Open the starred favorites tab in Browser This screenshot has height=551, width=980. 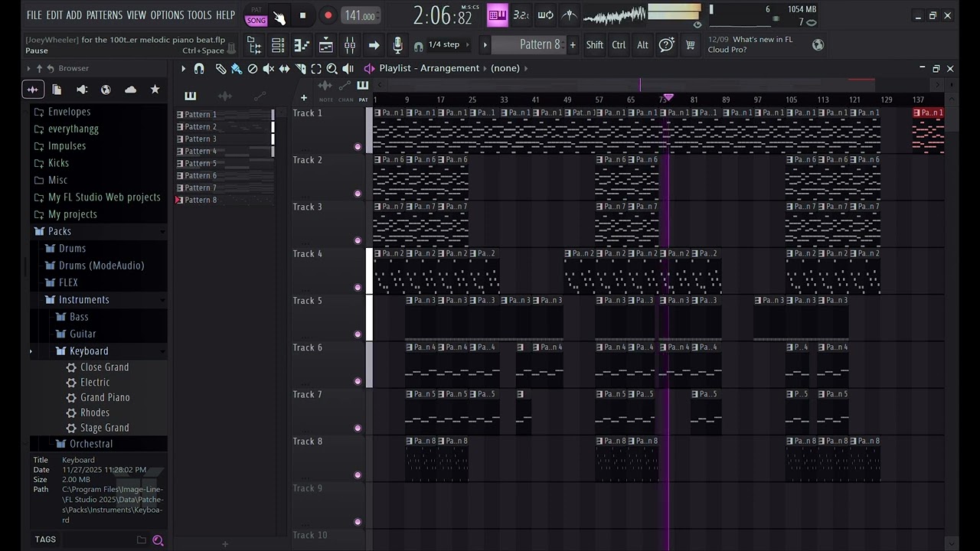click(x=155, y=90)
